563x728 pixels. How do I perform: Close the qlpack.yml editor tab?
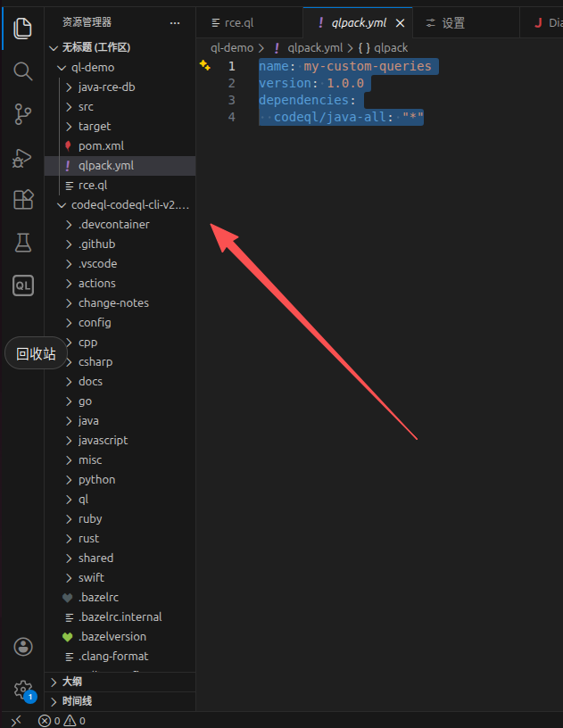tap(401, 23)
